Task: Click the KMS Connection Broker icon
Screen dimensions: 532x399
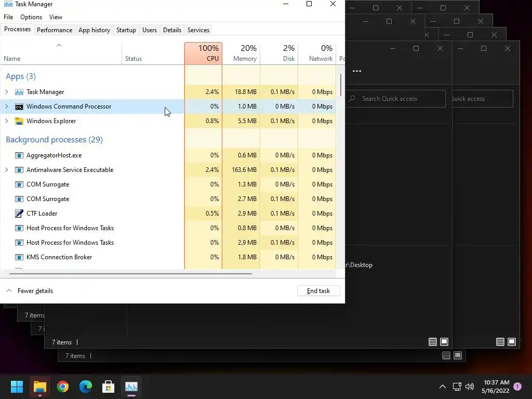Action: coord(19,257)
